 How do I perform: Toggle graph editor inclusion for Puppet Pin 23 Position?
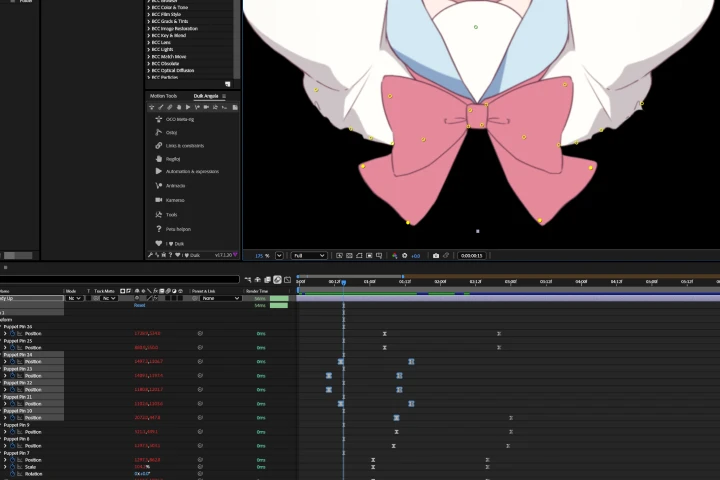(x=20, y=376)
